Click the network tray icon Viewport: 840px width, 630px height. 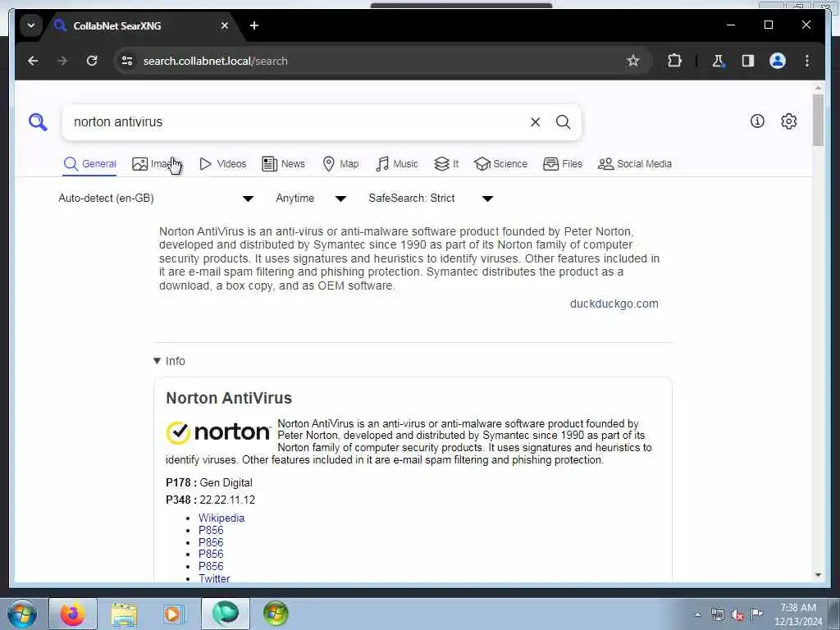click(718, 614)
